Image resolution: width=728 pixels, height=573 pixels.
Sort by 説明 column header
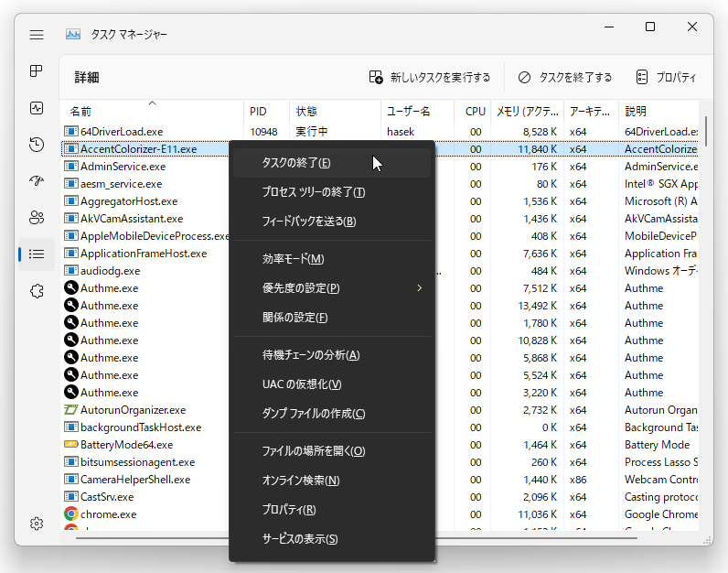click(x=658, y=111)
